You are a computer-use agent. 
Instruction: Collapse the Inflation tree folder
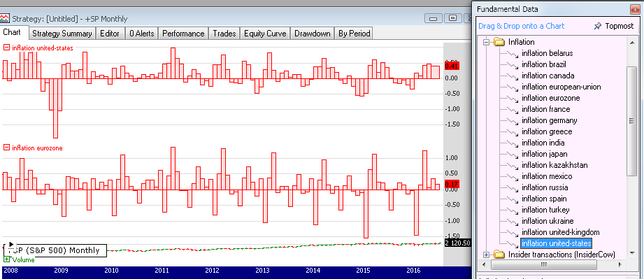click(x=487, y=42)
